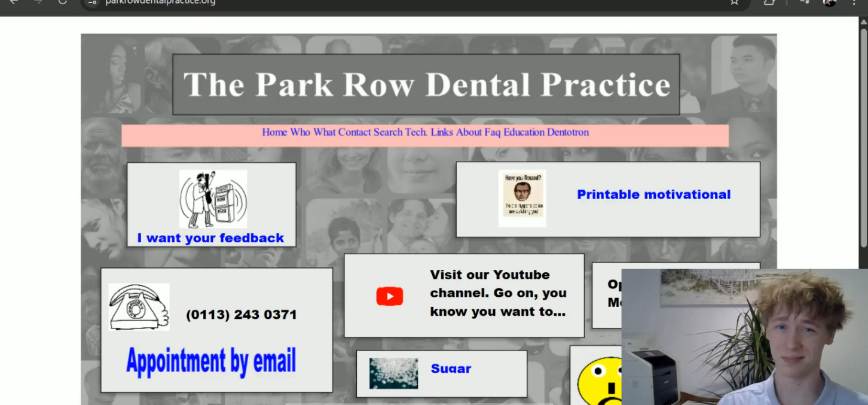Click the page's vertical scrollbar

[863, 138]
